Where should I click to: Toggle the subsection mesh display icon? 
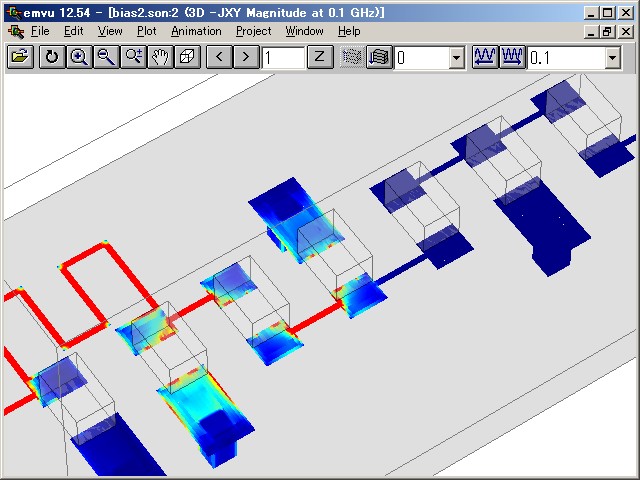click(x=352, y=57)
